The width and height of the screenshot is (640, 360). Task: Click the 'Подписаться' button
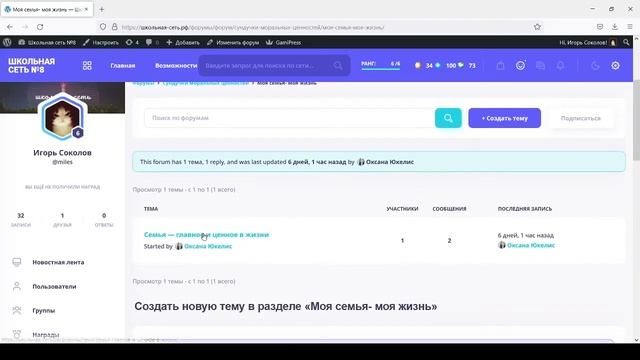pyautogui.click(x=580, y=118)
